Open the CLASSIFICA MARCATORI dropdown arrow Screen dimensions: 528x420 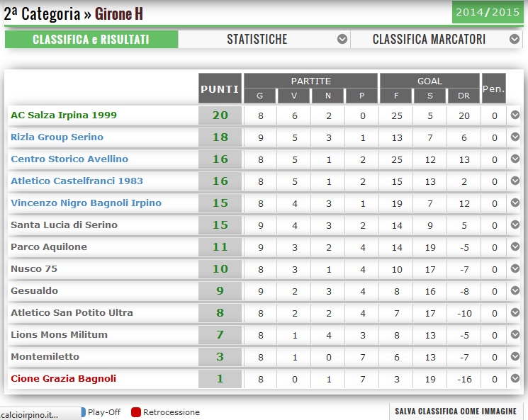[515, 40]
